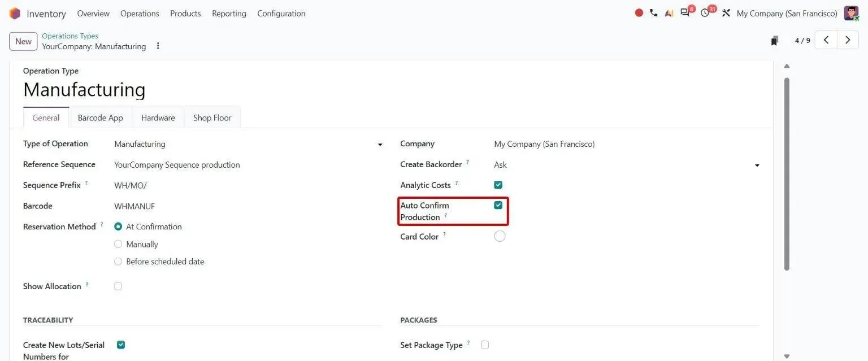Image resolution: width=868 pixels, height=361 pixels.
Task: Open the messages icon with badge 6
Action: [685, 13]
